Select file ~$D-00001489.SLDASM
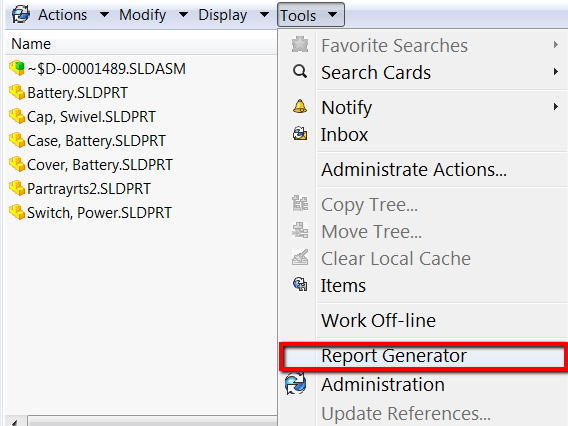The height and width of the screenshot is (426, 568). (x=106, y=68)
